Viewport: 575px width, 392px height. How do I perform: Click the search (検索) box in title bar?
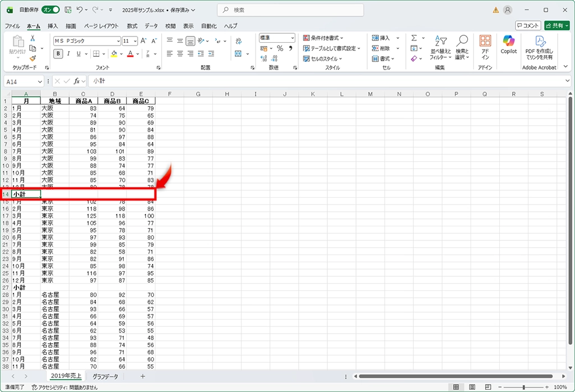(x=290, y=10)
